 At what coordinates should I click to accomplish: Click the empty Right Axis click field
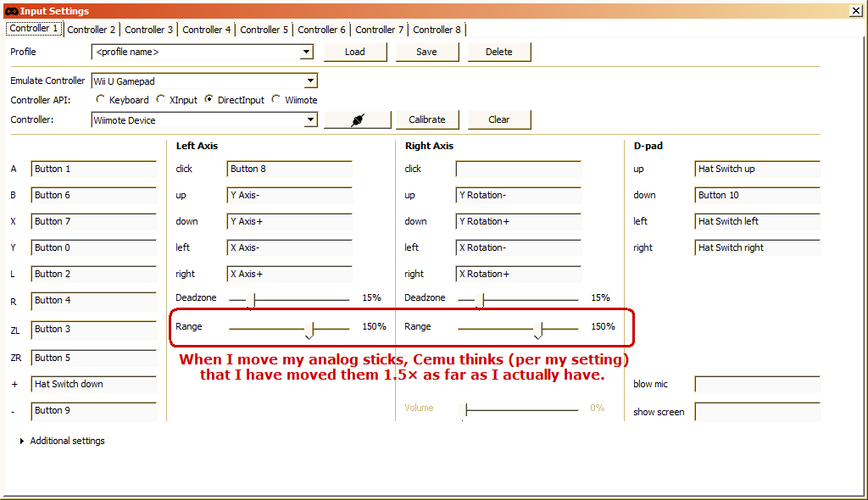[518, 169]
